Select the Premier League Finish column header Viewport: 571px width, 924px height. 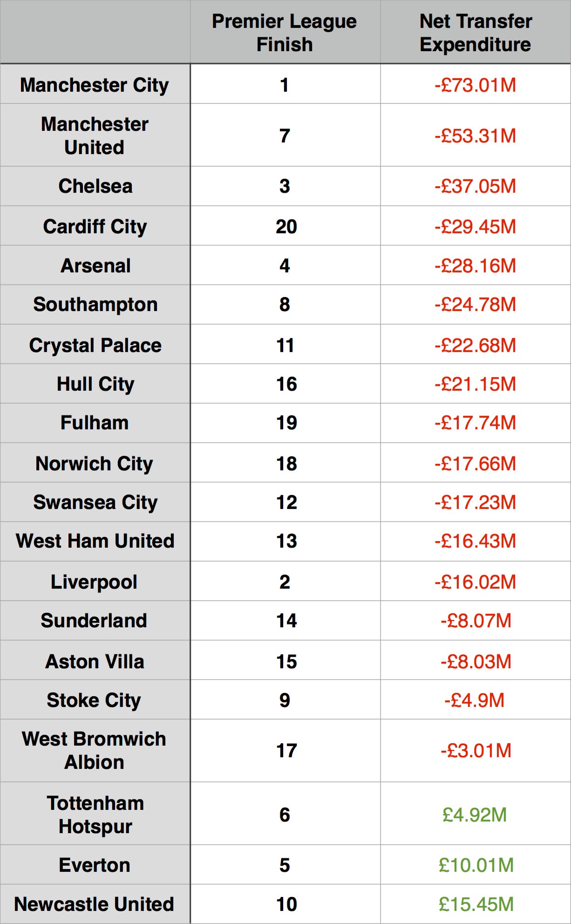click(285, 32)
